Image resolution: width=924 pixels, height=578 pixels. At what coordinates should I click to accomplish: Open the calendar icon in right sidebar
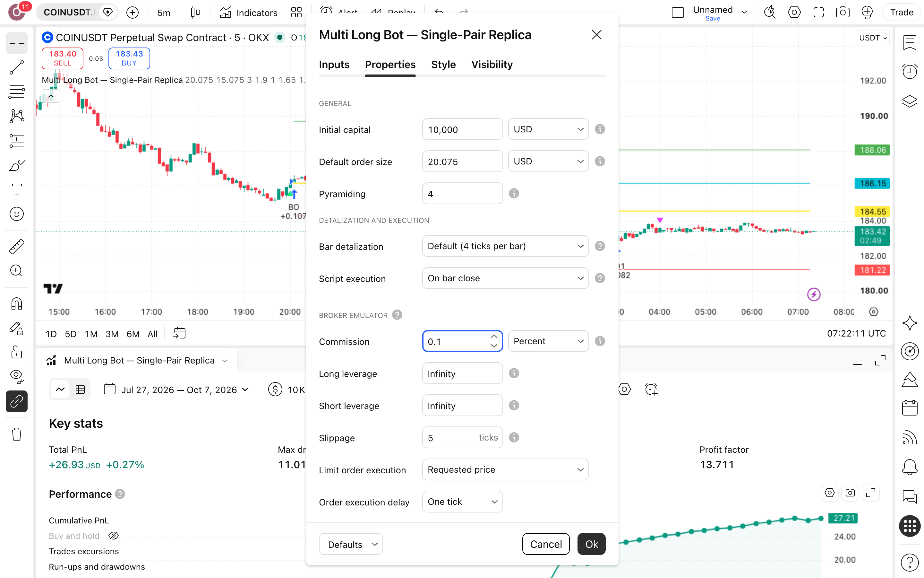coord(910,407)
